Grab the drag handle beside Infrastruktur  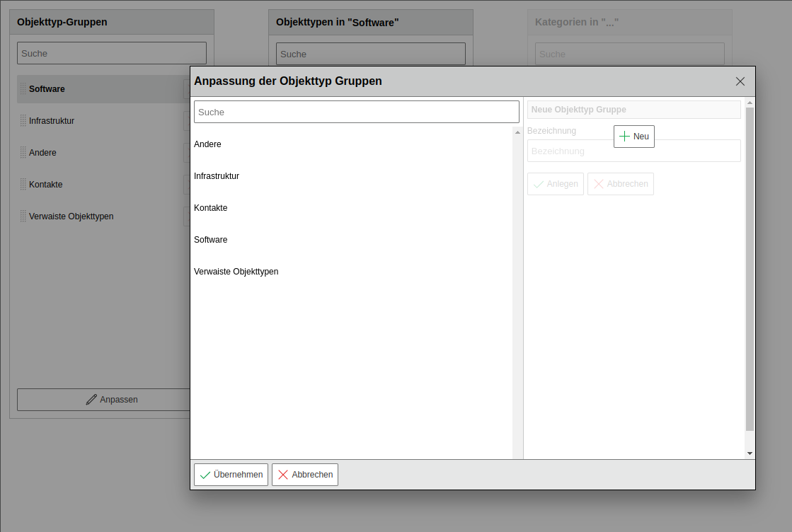point(23,121)
